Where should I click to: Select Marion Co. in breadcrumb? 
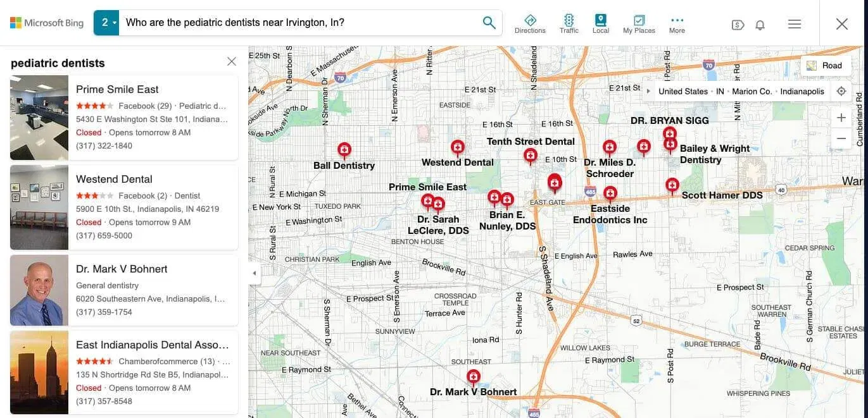coord(752,91)
